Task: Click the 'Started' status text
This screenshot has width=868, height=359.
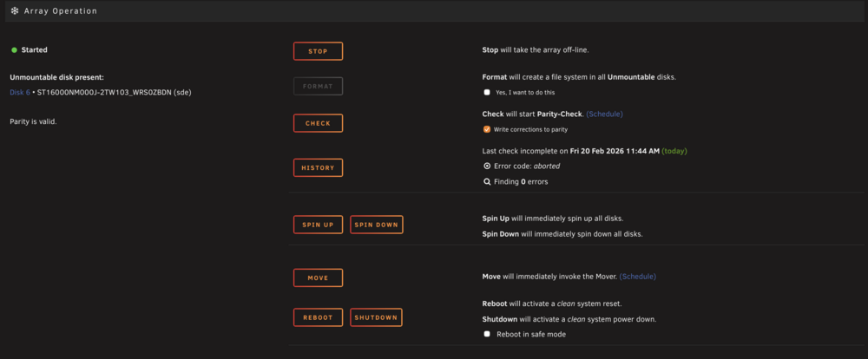Action: pos(35,49)
